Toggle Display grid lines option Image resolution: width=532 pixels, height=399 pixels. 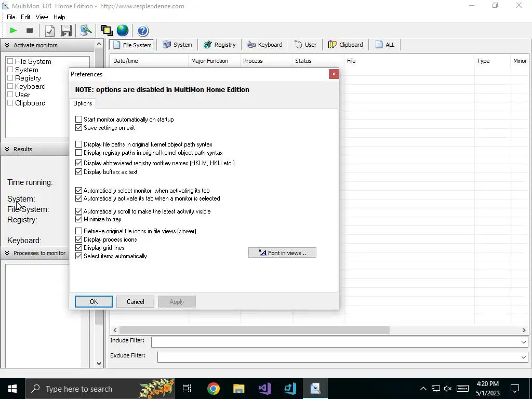click(79, 248)
